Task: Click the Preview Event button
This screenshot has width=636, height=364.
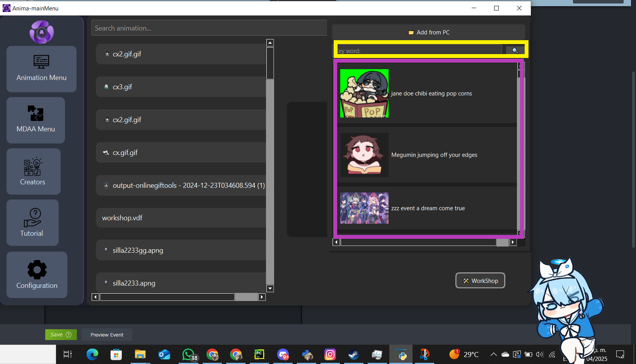Action: click(107, 334)
